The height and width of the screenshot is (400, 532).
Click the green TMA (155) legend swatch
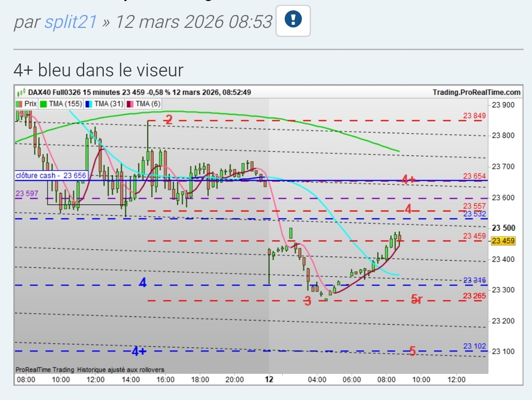[x=43, y=104]
